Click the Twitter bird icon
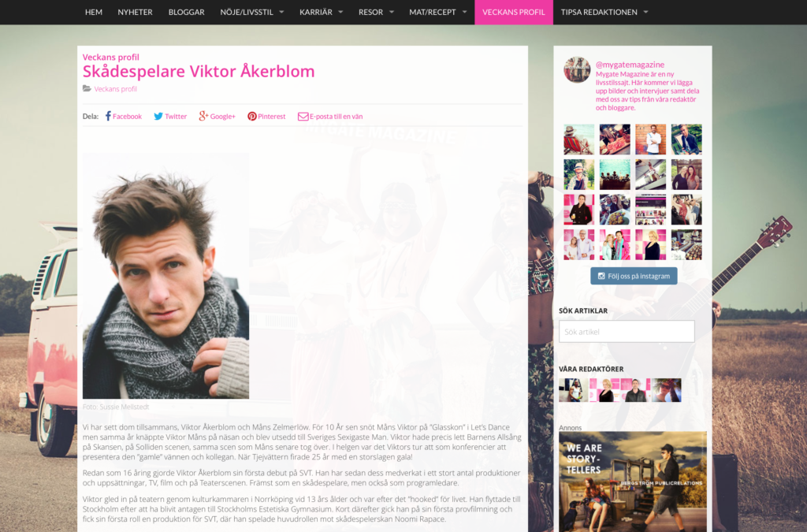Screen dimensions: 807x532 tap(158, 117)
